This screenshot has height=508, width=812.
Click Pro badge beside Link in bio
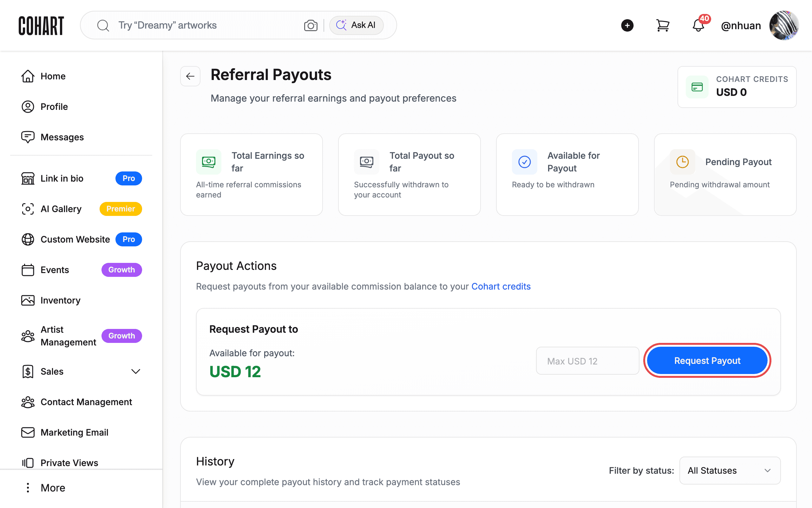pyautogui.click(x=128, y=178)
